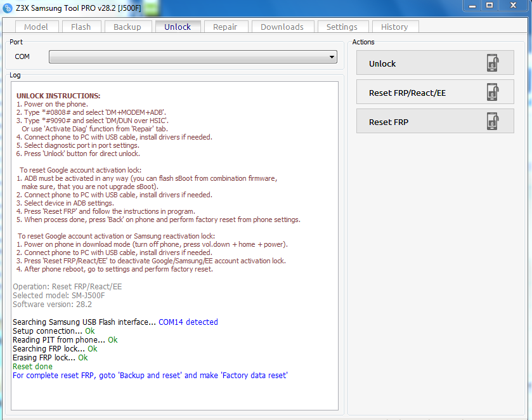532x420 pixels.
Task: Click the 'Reset done' log line
Action: click(x=32, y=366)
